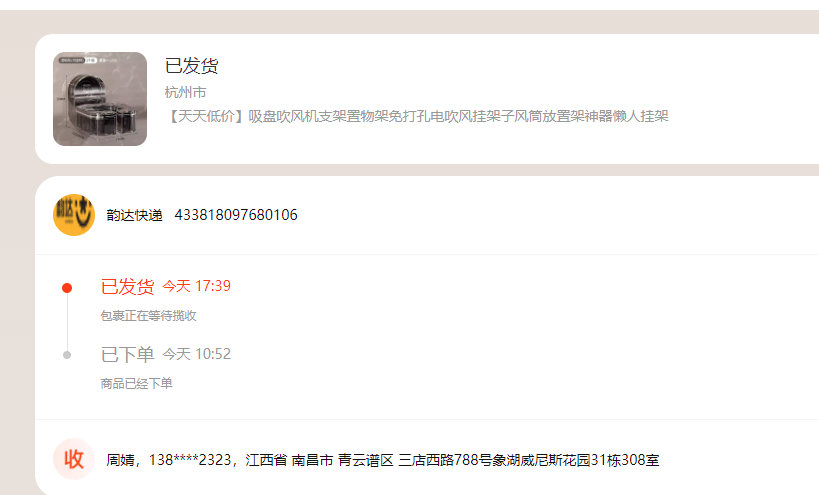This screenshot has height=495, width=819.
Task: Click the red 已发货 timeline entry
Action: pyautogui.click(x=127, y=287)
